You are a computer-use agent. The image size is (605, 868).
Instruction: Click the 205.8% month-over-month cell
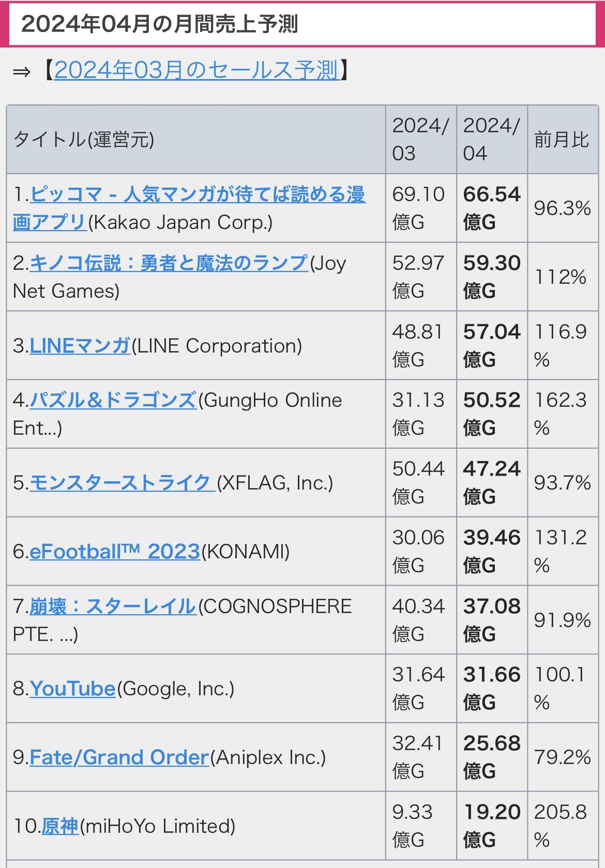[x=562, y=826]
